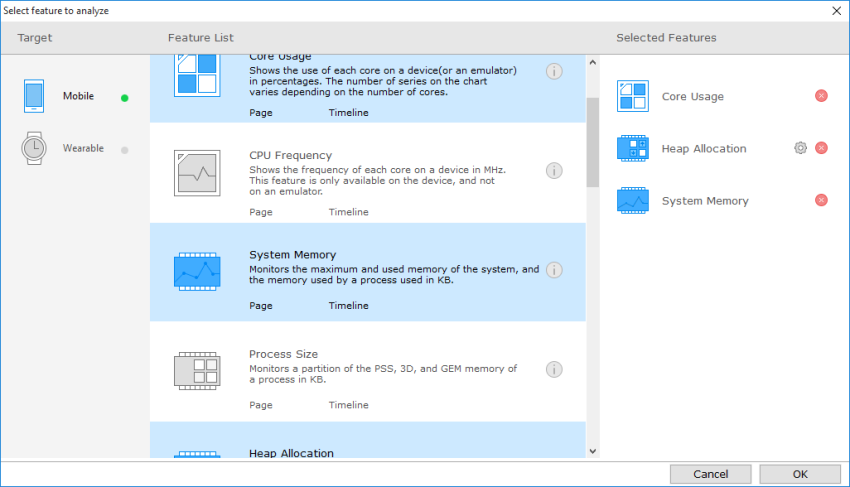Select the Process Size feature icon
This screenshot has height=487, width=850.
click(197, 370)
